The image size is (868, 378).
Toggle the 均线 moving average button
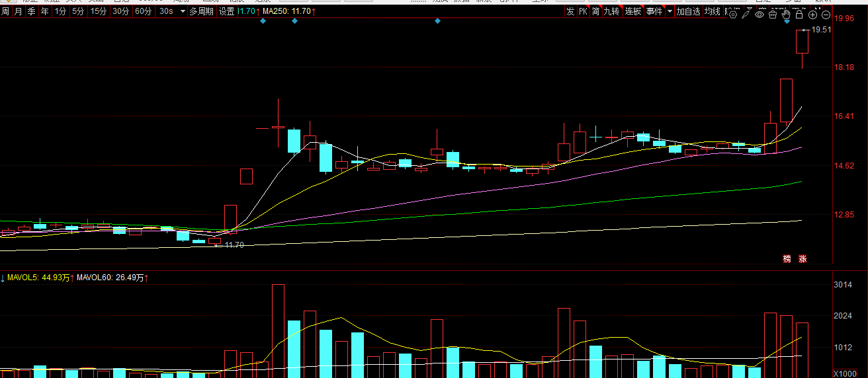tap(712, 11)
